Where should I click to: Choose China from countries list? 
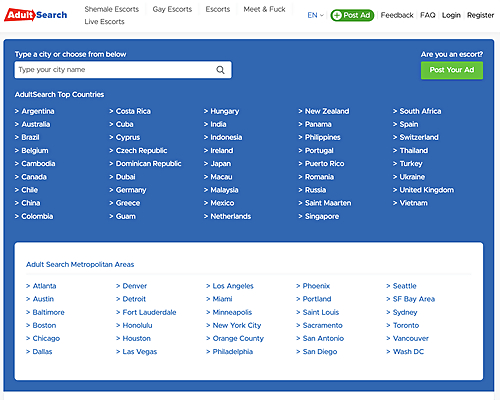pyautogui.click(x=31, y=203)
